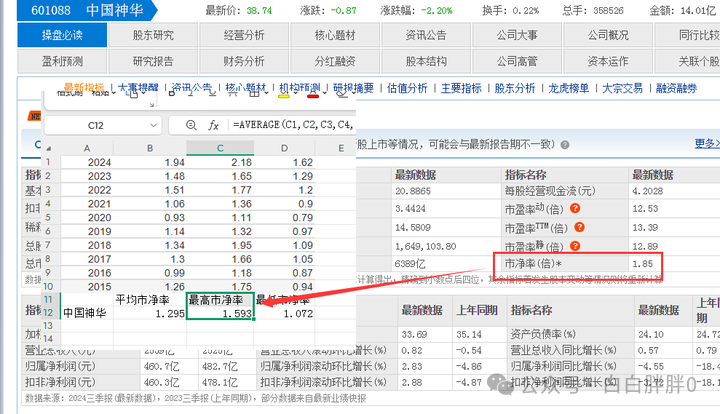Go to the 公司大事 tab

pos(517,35)
